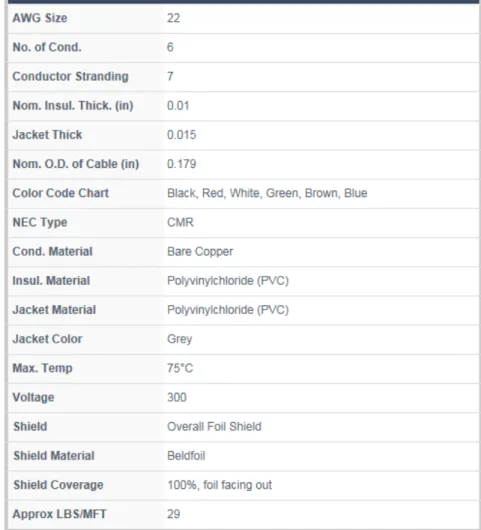Screen dimensions: 481x530
Task: Click the Insul. Material Polyvinylchloride (PVC) value
Action: [x=228, y=281]
